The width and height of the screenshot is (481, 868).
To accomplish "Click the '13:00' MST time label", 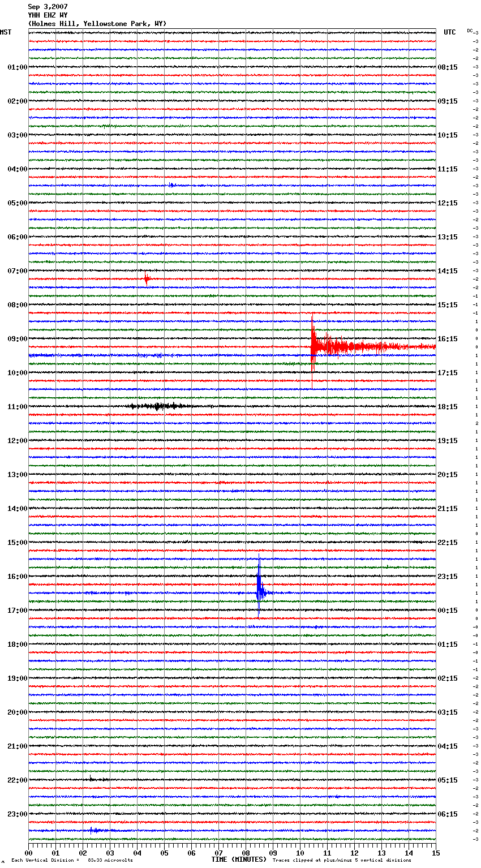I will (x=18, y=475).
